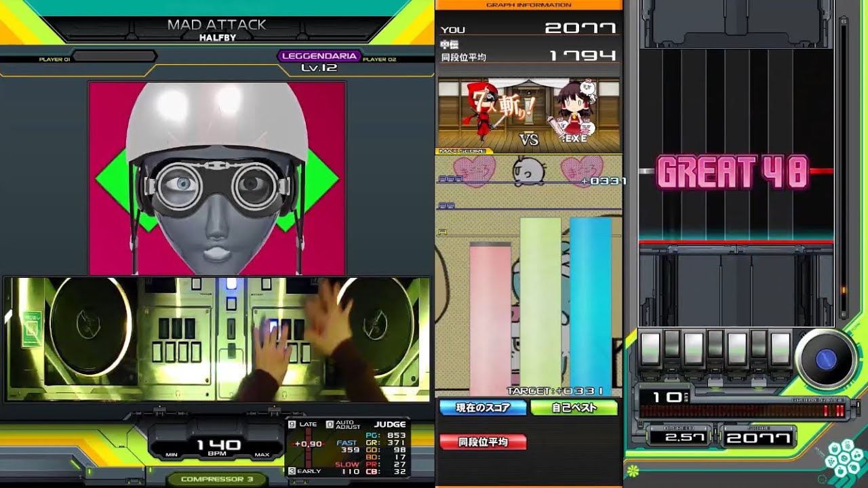
Task: Click the controller hand-cam video feed
Action: click(217, 339)
